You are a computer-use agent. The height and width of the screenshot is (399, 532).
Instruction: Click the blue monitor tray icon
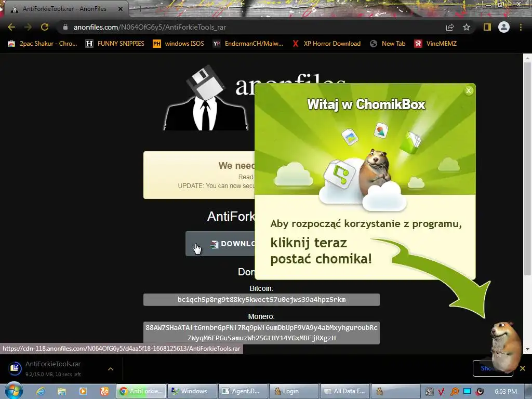point(467,392)
